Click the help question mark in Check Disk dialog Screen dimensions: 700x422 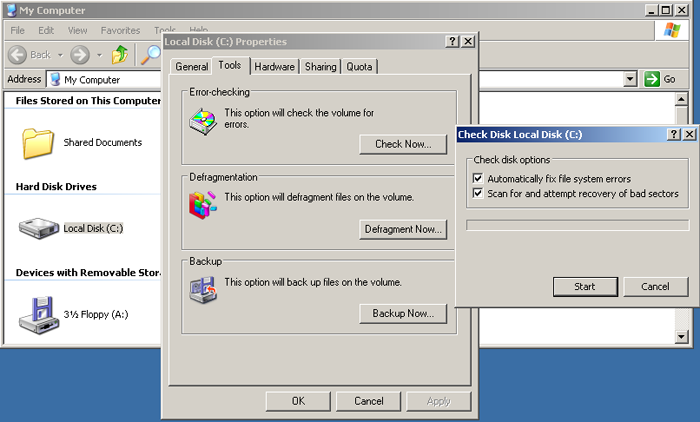(674, 134)
